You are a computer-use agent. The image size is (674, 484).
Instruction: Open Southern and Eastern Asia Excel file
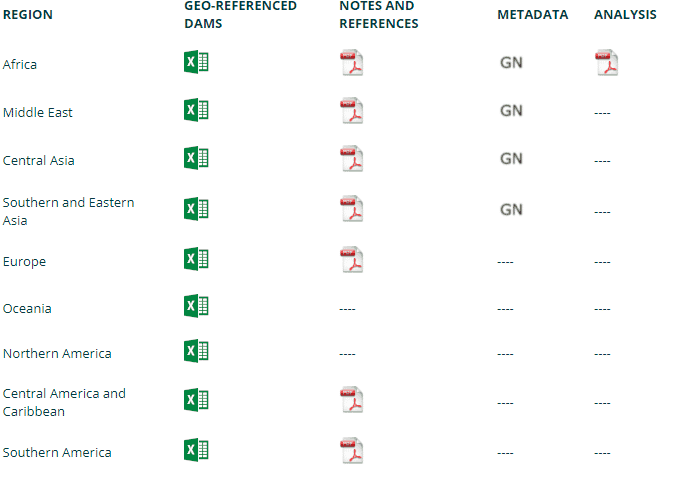(196, 209)
